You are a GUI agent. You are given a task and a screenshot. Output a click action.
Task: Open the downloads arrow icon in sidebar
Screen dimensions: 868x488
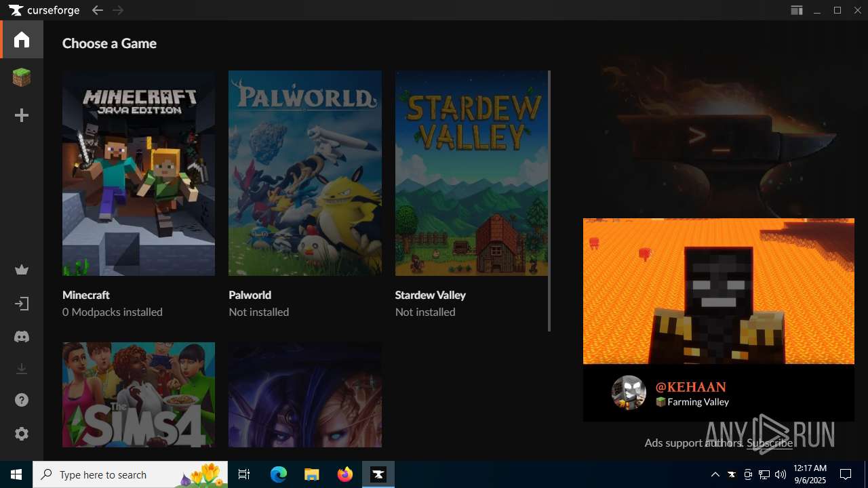point(22,369)
